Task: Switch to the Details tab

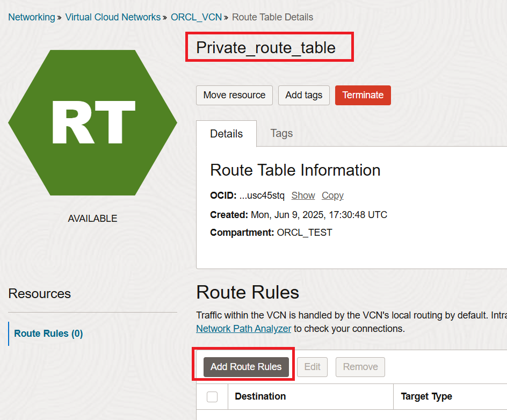Action: tap(226, 134)
